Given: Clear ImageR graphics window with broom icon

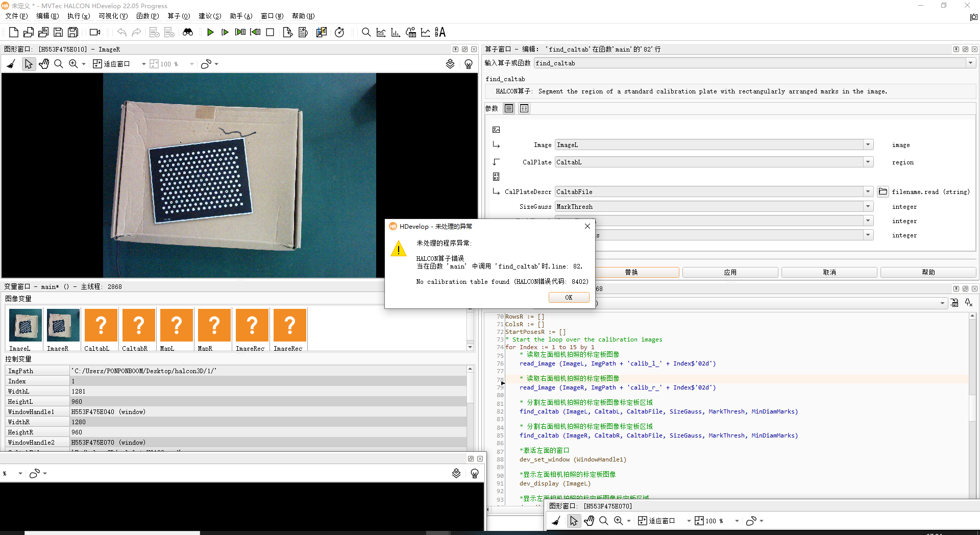Looking at the screenshot, I should coord(11,64).
